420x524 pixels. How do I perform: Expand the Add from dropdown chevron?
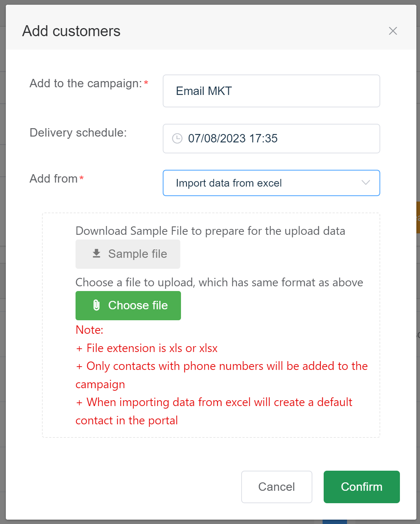point(366,183)
